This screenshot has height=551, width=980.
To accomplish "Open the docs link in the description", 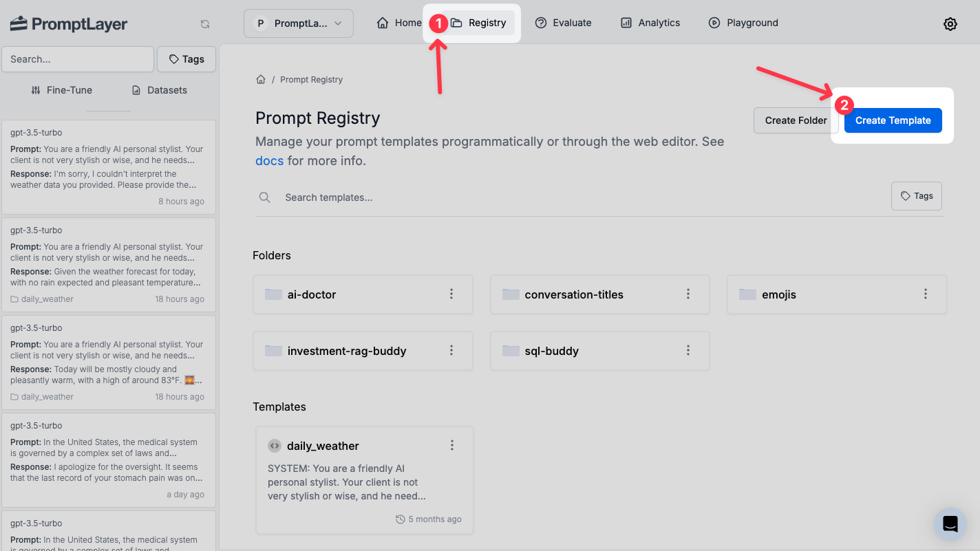I will 269,160.
